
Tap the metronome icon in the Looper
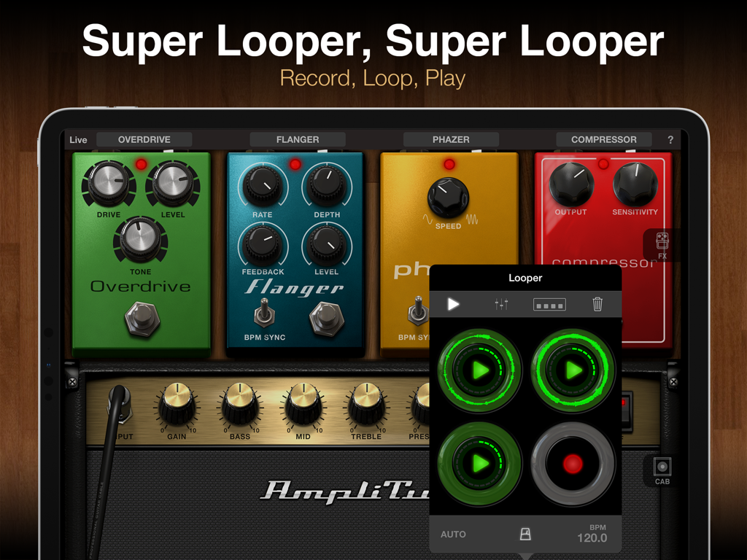[527, 534]
